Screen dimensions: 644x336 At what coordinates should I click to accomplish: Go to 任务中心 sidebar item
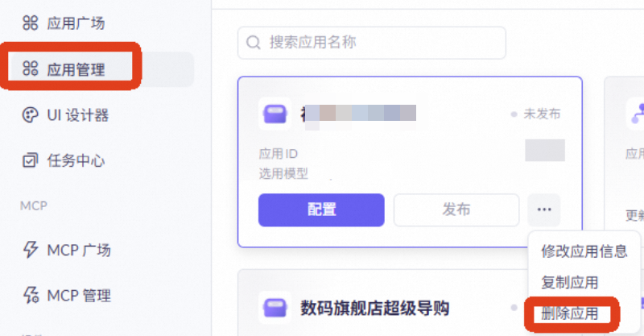coord(76,160)
